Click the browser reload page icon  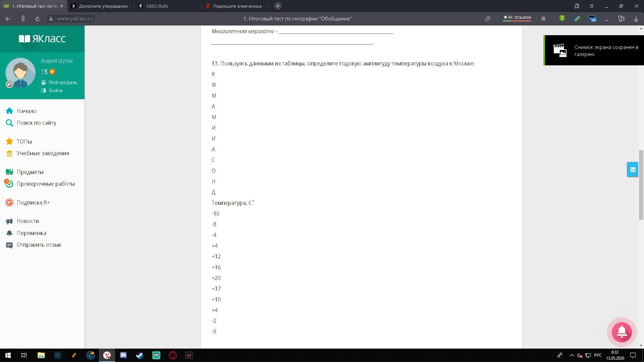point(37,19)
